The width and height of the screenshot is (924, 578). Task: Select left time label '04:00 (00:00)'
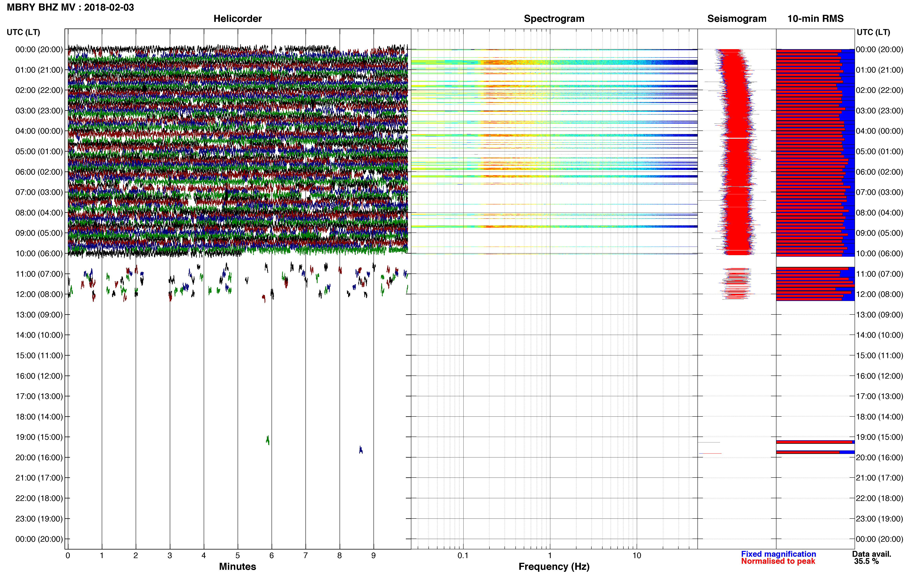pos(39,131)
